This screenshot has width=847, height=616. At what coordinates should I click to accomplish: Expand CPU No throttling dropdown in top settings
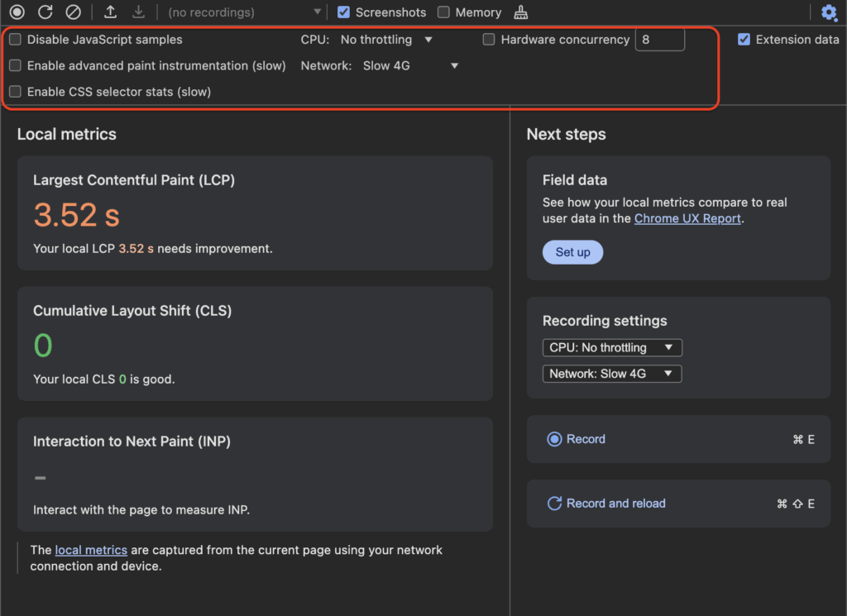[386, 40]
